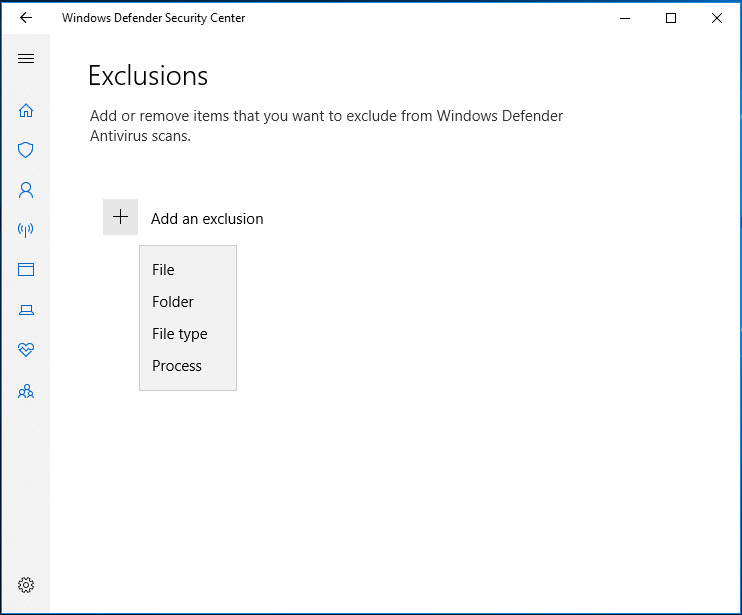The image size is (742, 615).
Task: Open Settings gear icon in sidebar
Action: (x=26, y=585)
